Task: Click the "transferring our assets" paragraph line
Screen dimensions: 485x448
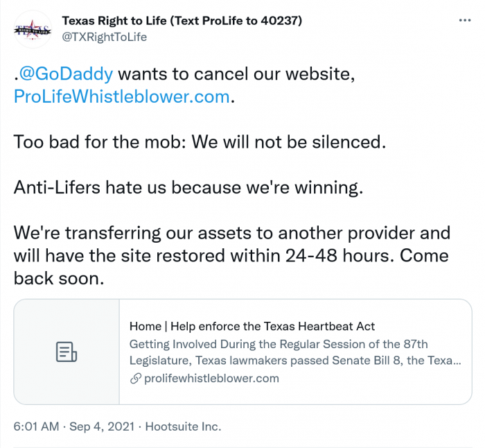Action: point(231,232)
